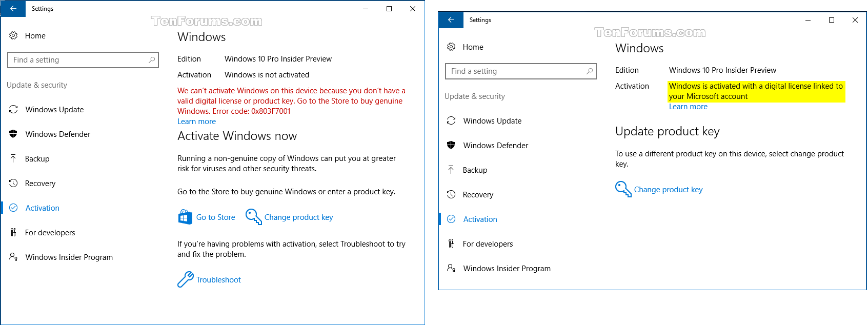
Task: Select Windows Update in left window sidebar
Action: (54, 110)
